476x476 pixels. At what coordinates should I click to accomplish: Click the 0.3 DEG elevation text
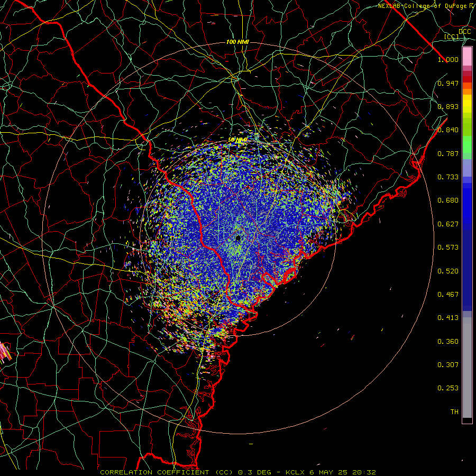click(x=255, y=472)
